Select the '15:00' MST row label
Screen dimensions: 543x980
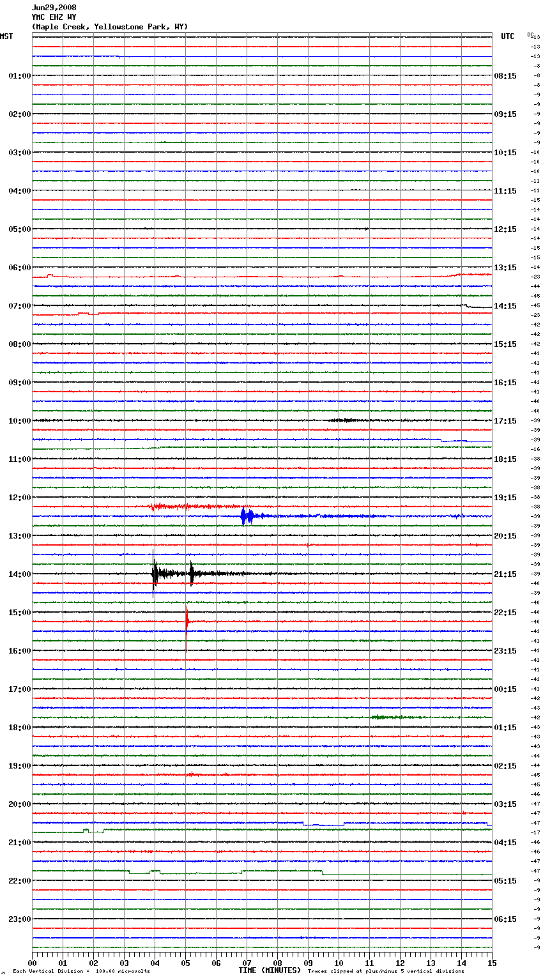(20, 613)
